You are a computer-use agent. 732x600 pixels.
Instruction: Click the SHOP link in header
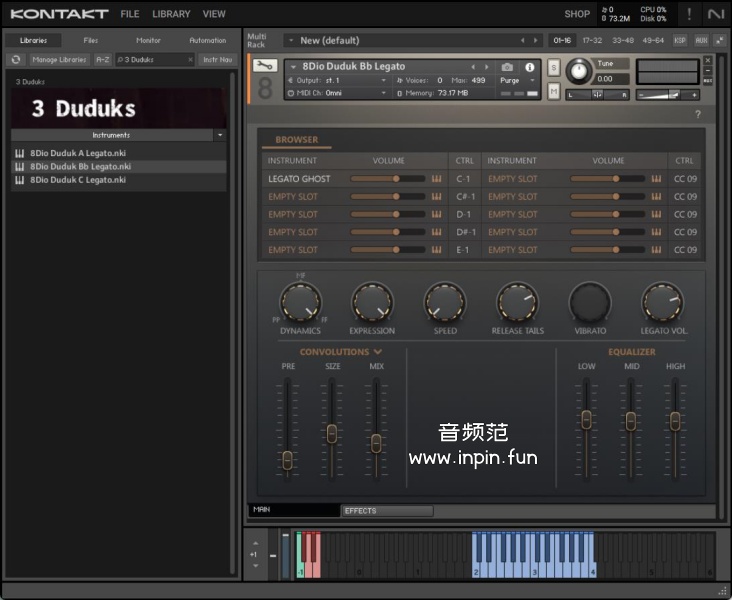pyautogui.click(x=577, y=14)
